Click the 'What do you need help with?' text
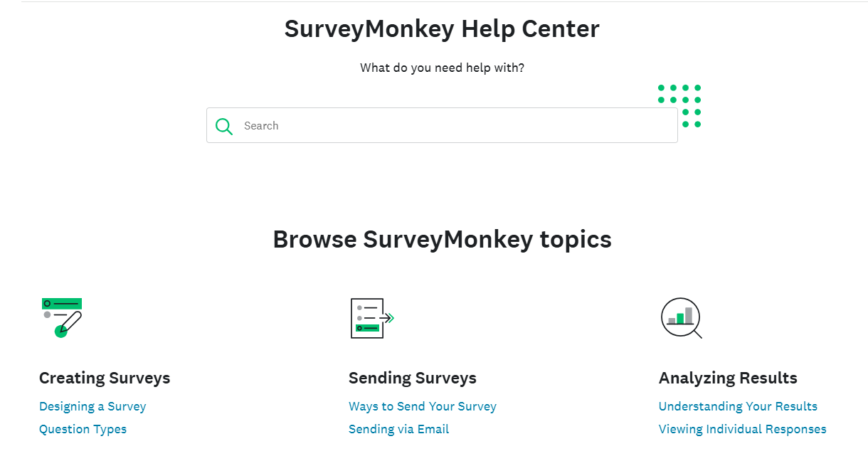The image size is (868, 466). click(442, 68)
